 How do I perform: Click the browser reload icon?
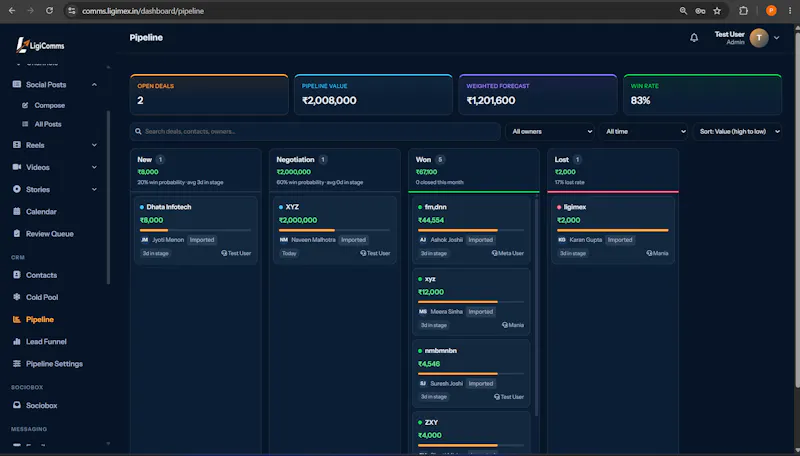click(x=49, y=11)
